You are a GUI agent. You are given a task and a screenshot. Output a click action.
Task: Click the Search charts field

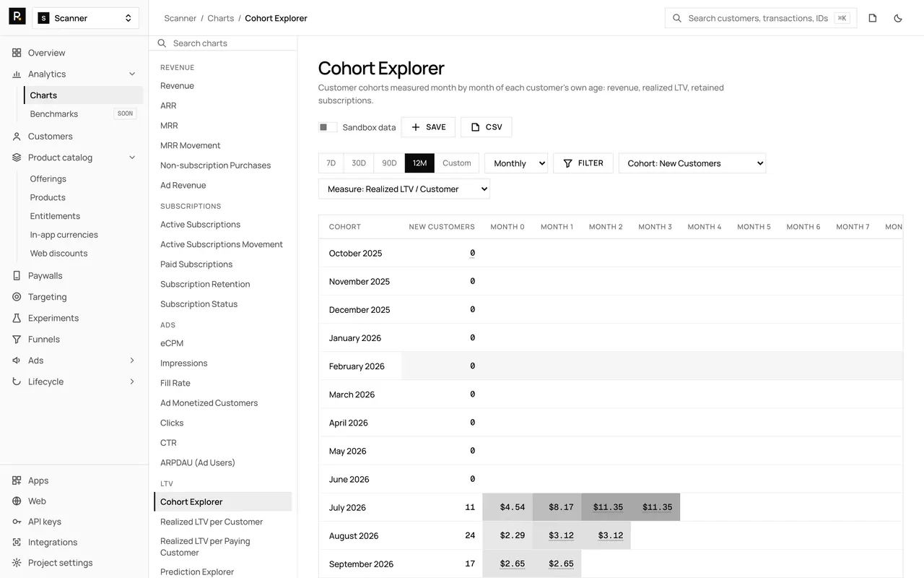tap(223, 43)
